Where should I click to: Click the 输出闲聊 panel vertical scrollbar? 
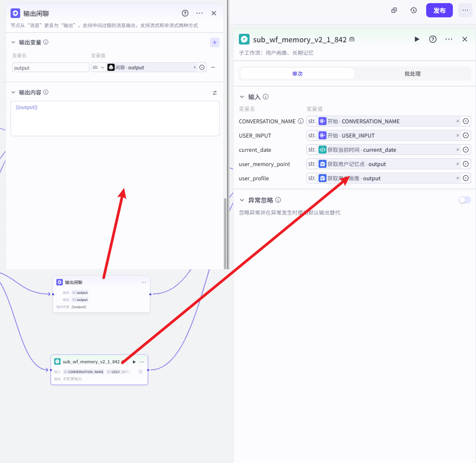coord(225,233)
